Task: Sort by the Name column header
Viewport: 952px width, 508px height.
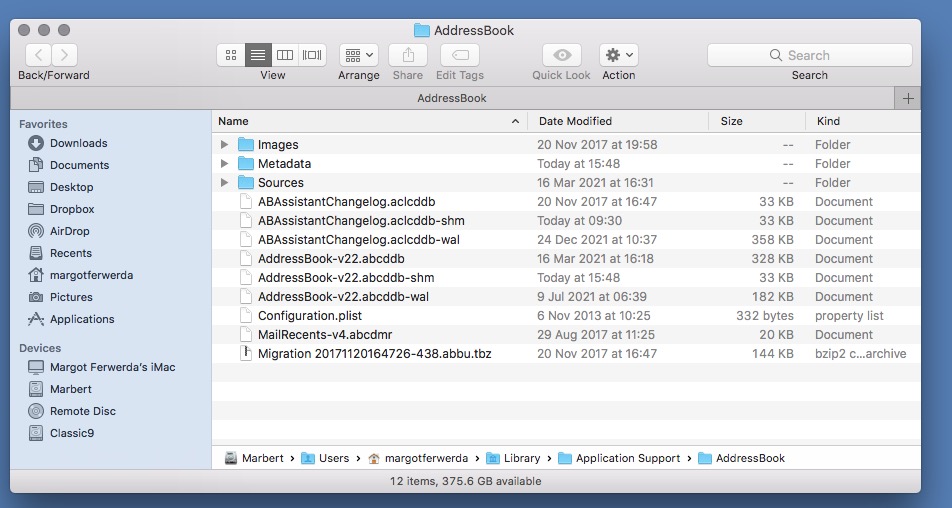Action: click(x=369, y=121)
